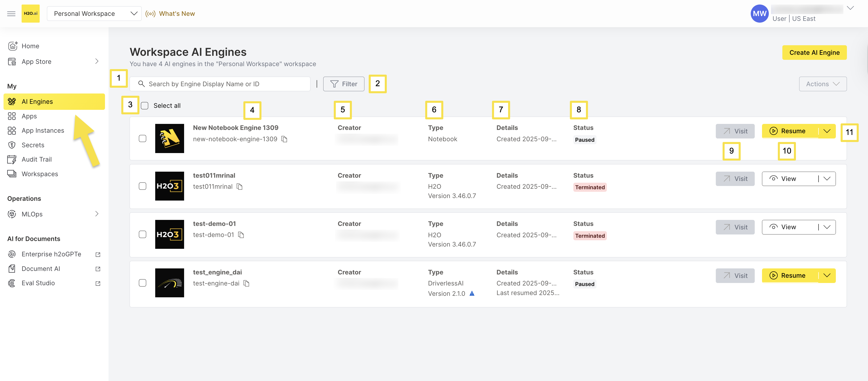
Task: Open Secrets in the sidebar
Action: tap(33, 145)
